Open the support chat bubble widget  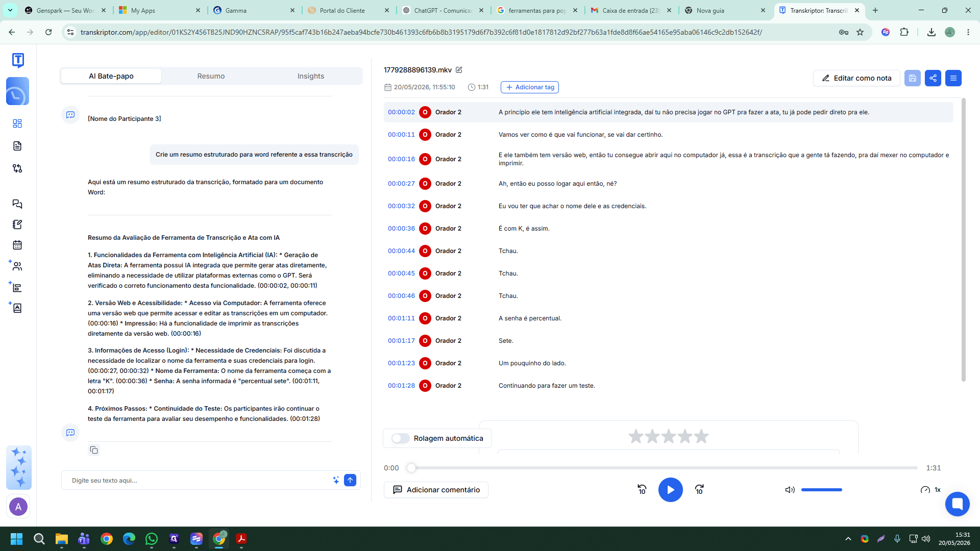pos(958,504)
